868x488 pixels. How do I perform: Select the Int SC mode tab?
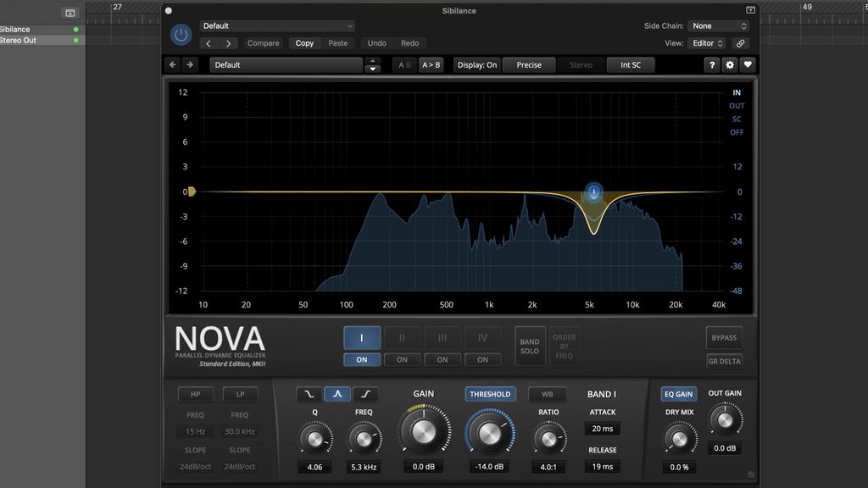click(631, 64)
